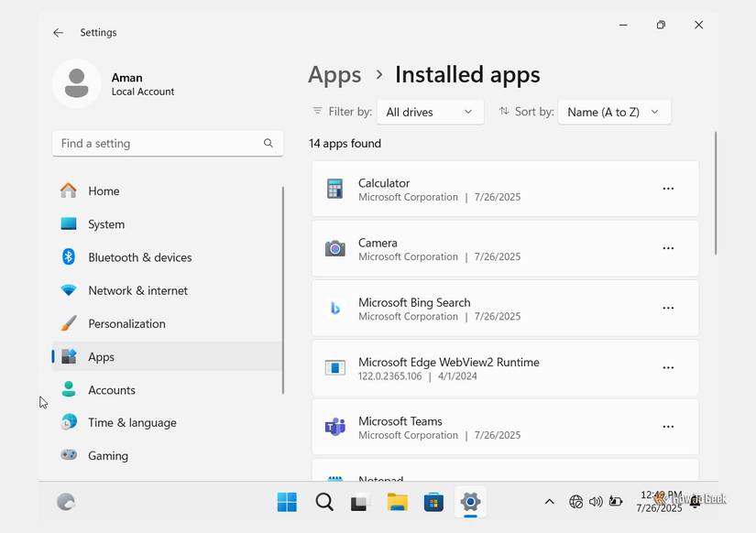Click the Microsoft Bing Search app icon
756x533 pixels.
point(334,308)
